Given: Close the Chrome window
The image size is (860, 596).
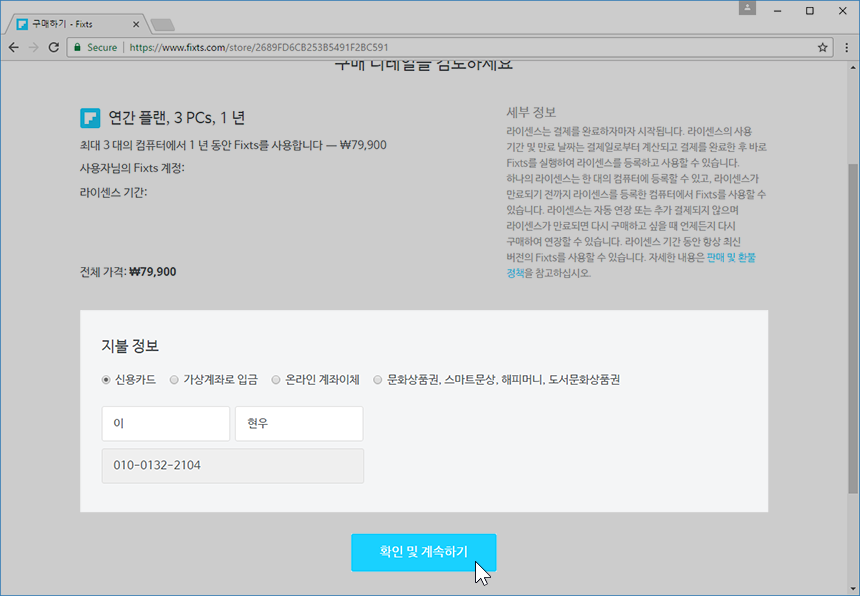Looking at the screenshot, I should 842,11.
